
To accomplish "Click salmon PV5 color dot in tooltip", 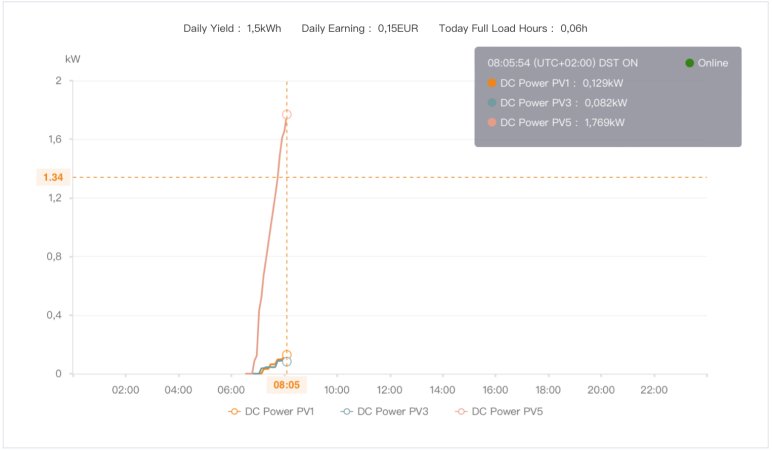I will coord(492,122).
